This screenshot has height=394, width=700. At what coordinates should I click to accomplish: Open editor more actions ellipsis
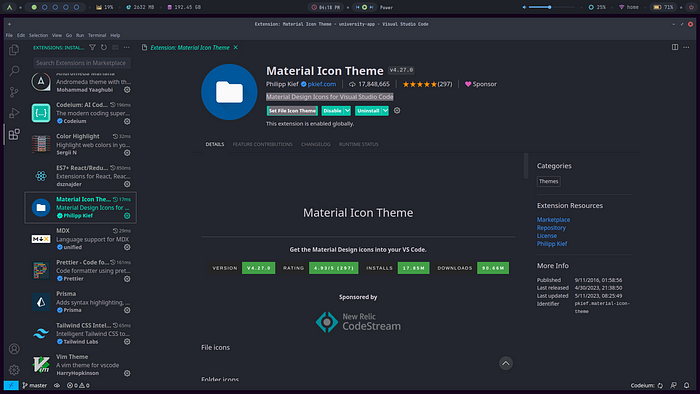click(686, 47)
